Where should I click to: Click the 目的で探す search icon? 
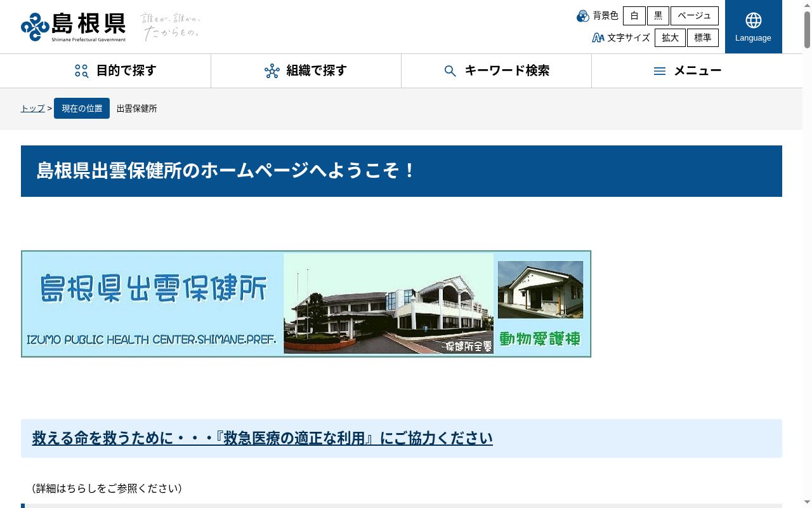click(x=81, y=71)
